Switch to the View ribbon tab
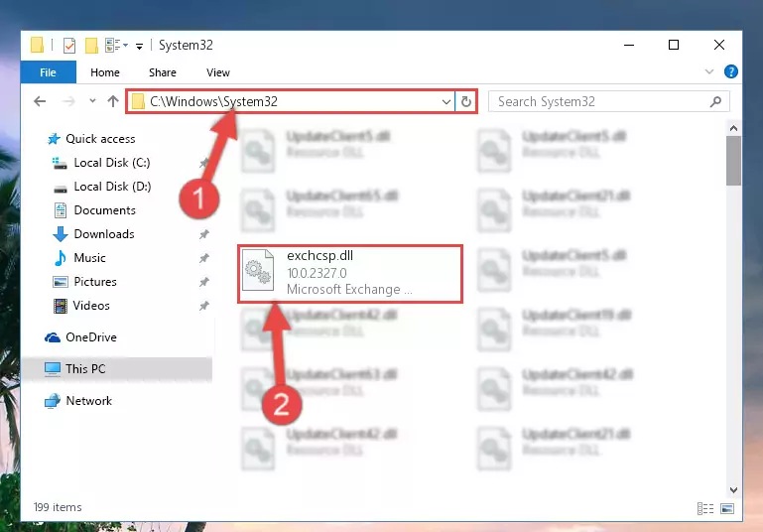Screen dimensions: 763x532 [x=217, y=72]
